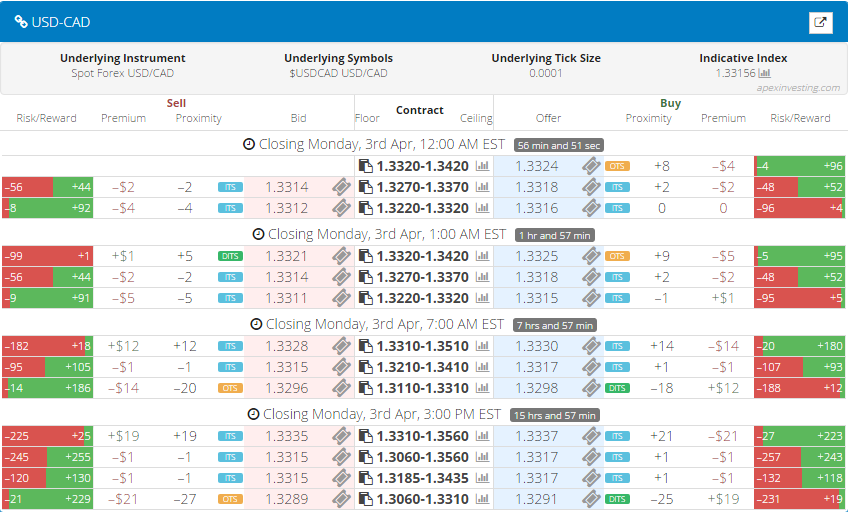Open the chart icon next to Indicative Index 1.33156

tap(765, 73)
